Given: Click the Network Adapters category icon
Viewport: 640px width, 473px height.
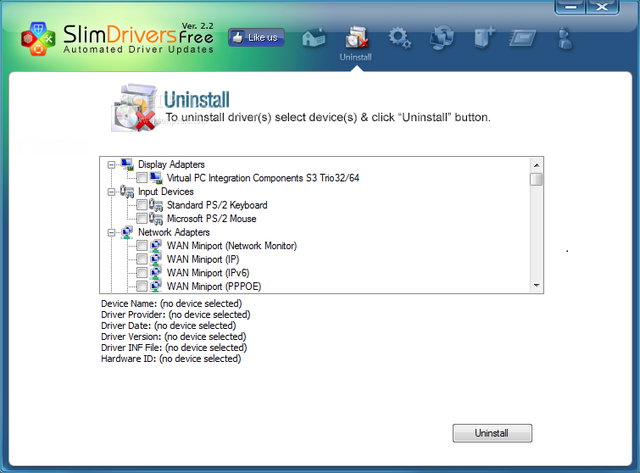Looking at the screenshot, I should point(127,232).
